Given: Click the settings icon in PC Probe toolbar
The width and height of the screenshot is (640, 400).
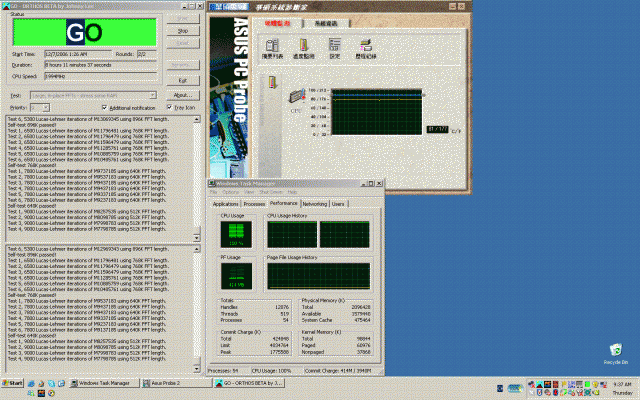Looking at the screenshot, I should 334,45.
